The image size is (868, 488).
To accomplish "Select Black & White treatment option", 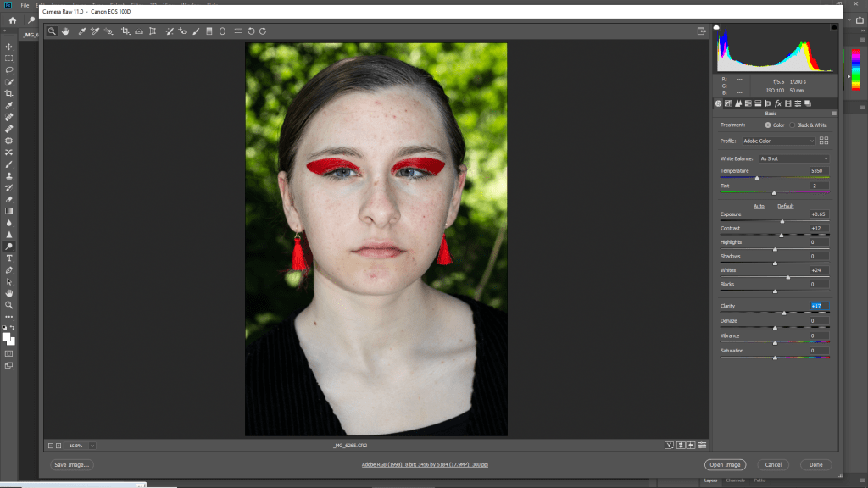I will click(792, 125).
